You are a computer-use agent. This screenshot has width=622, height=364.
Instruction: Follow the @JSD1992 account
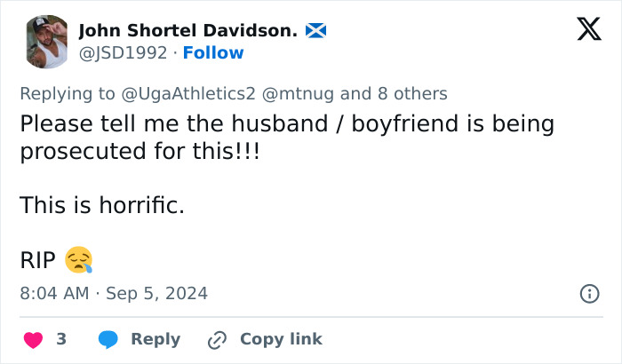coord(213,53)
